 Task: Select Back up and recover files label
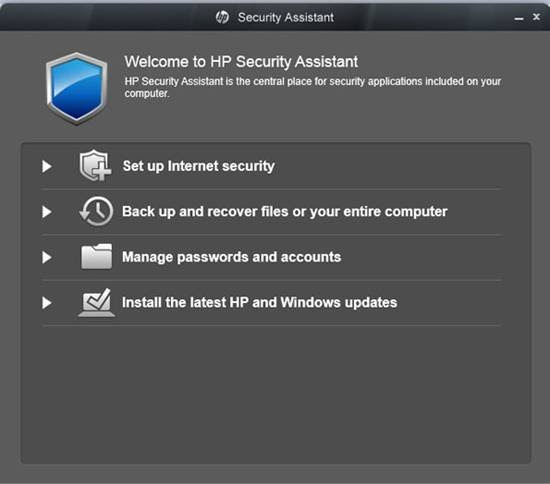(284, 212)
